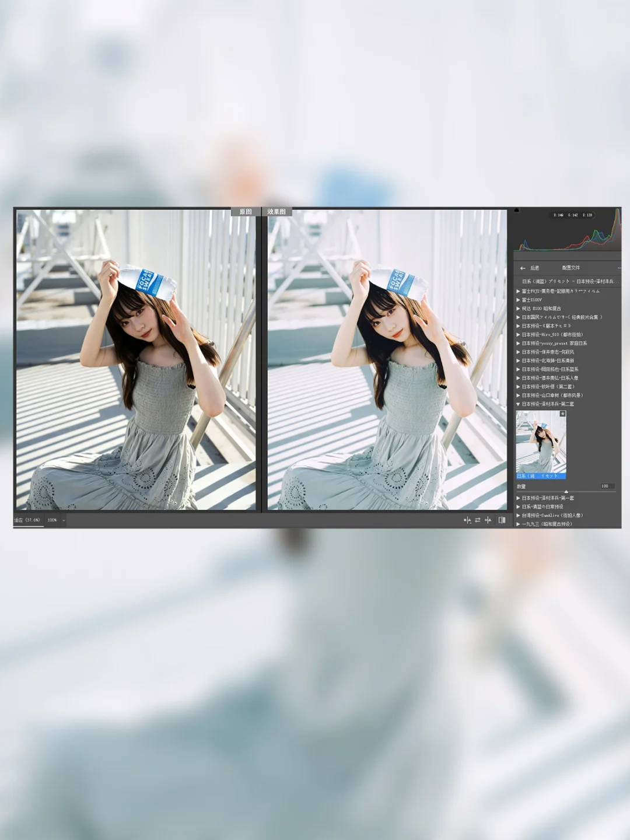Screen dimensions: 630x840
Task: Click the 100% zoom level button
Action: click(x=52, y=520)
